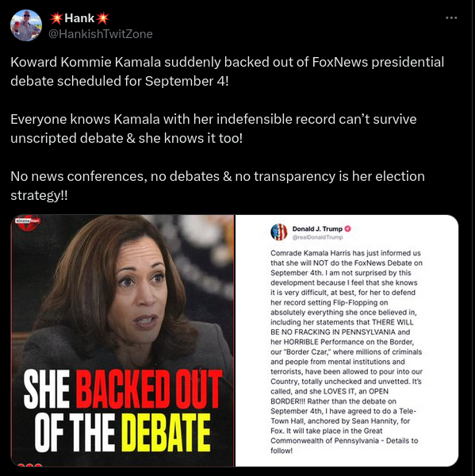Click Trump's flag avatar in the embedded post

pos(279,232)
